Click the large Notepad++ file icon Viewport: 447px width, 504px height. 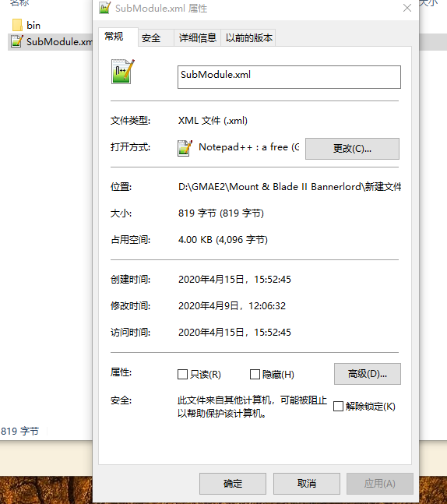click(x=122, y=72)
